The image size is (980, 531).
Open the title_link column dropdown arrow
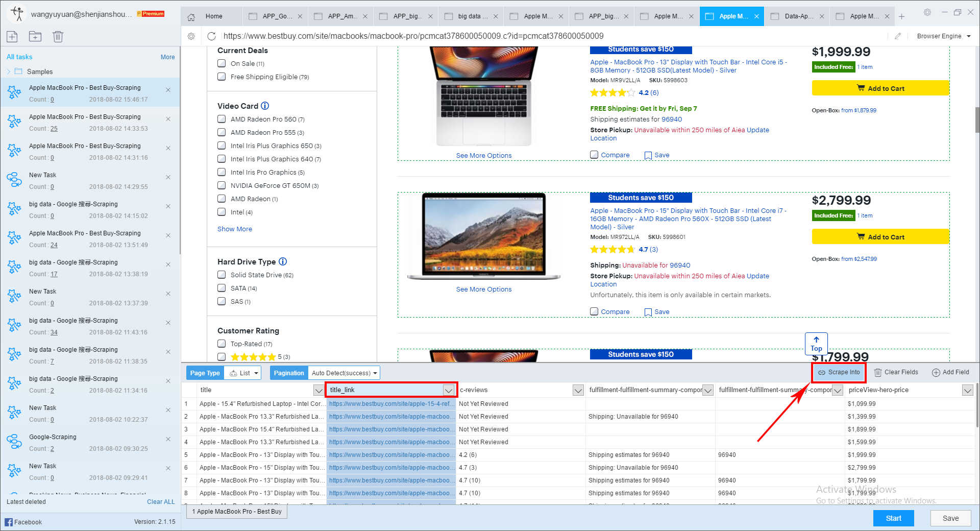tap(449, 390)
